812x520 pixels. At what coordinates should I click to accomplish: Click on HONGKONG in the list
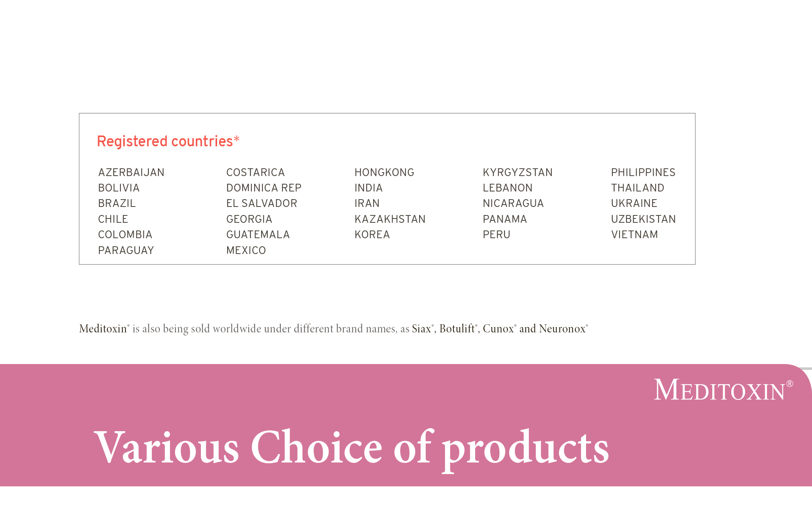384,172
